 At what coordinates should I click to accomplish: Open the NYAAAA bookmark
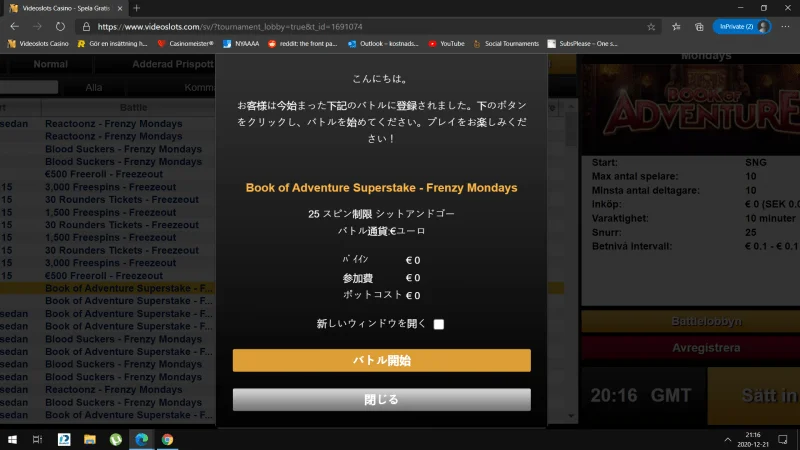click(241, 44)
